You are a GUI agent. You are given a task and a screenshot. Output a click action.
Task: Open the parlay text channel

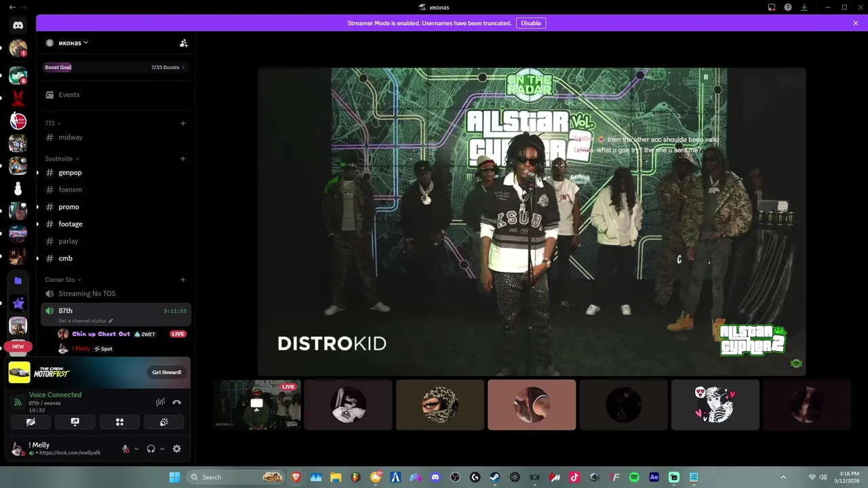click(x=115, y=241)
